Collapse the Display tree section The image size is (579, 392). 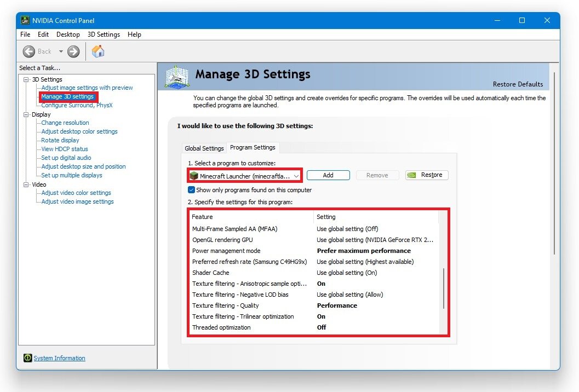(x=26, y=114)
